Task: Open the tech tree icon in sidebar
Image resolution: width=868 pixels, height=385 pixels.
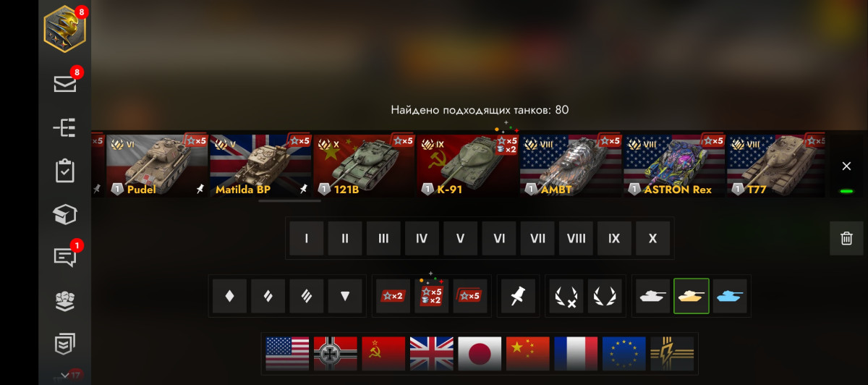Action: (65, 128)
